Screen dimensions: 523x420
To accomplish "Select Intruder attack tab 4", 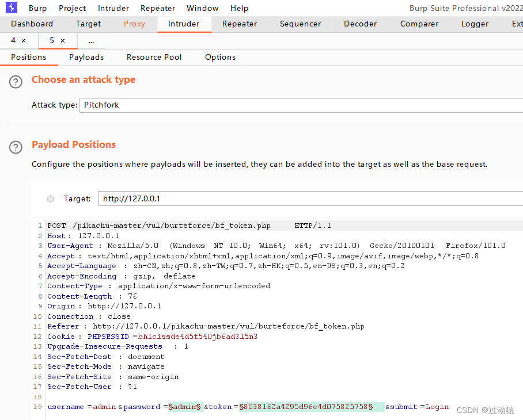I will (x=13, y=41).
